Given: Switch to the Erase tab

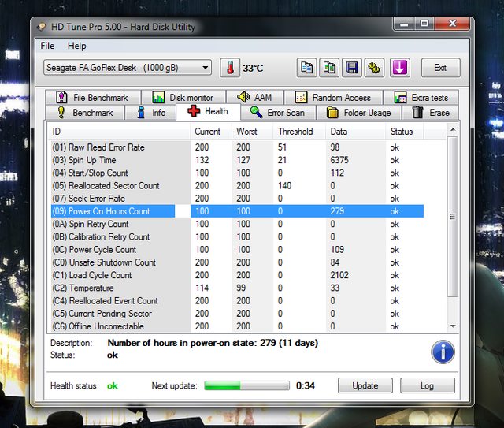Looking at the screenshot, I should (431, 113).
